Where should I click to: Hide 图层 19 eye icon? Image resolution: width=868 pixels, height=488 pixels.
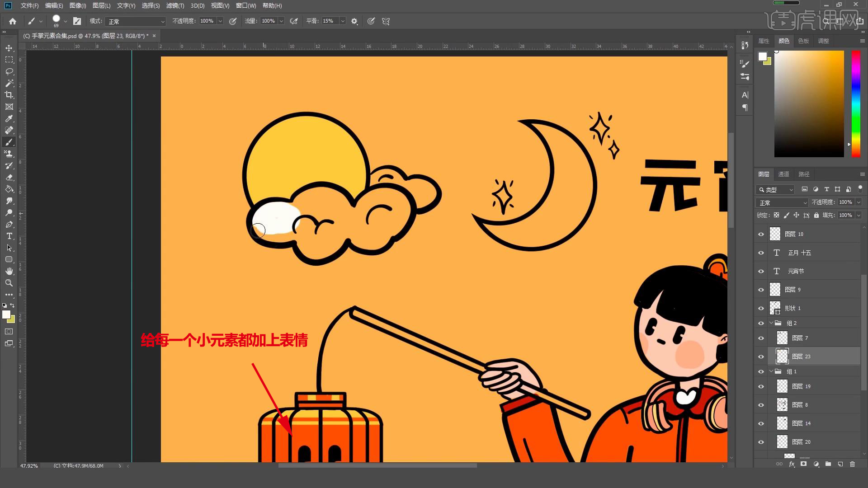pyautogui.click(x=761, y=386)
